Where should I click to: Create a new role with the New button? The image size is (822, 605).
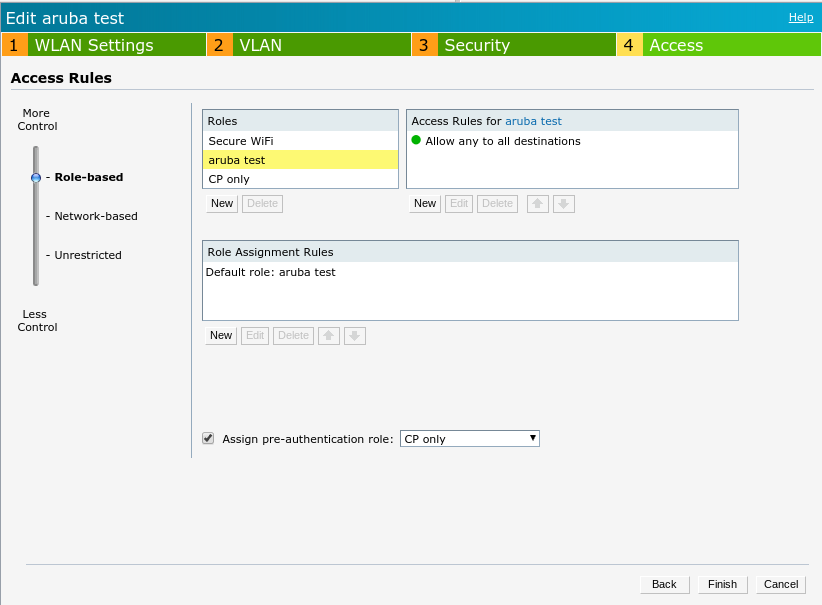221,203
